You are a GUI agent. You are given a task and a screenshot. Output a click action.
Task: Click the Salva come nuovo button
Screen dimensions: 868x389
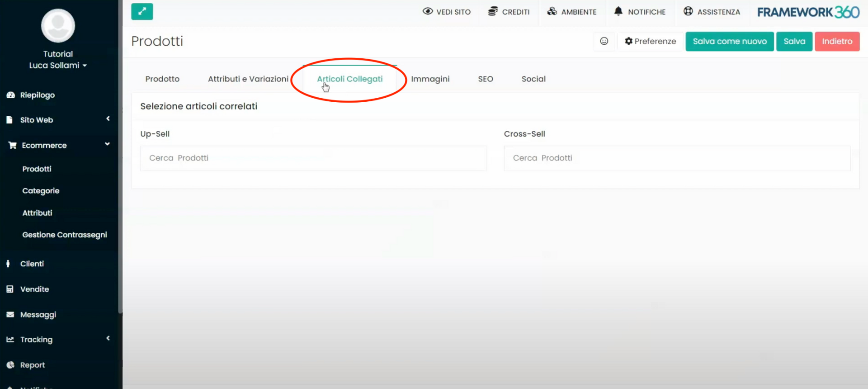(729, 41)
